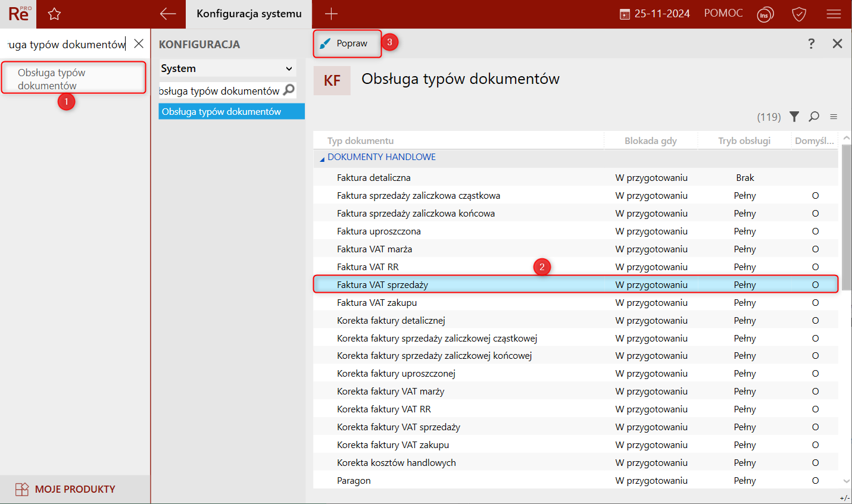Image resolution: width=852 pixels, height=504 pixels.
Task: Click the back arrow icon
Action: 168,14
